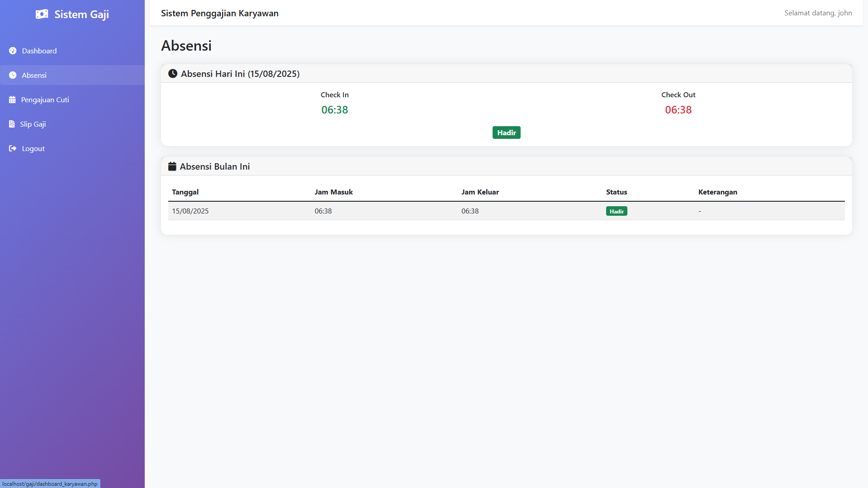Screen dimensions: 868x488
Task: Click the red Check Out time 06:38
Action: 678,110
